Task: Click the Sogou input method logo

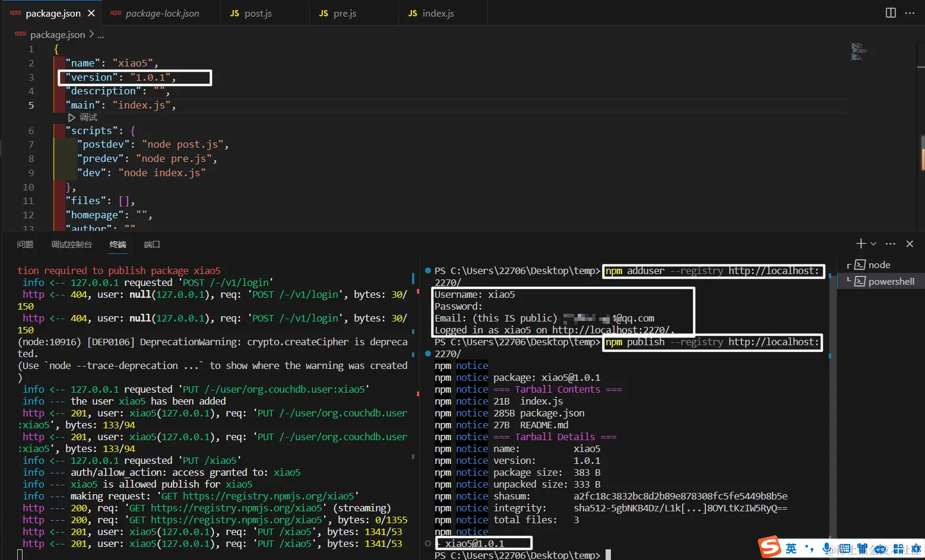Action: (x=770, y=547)
